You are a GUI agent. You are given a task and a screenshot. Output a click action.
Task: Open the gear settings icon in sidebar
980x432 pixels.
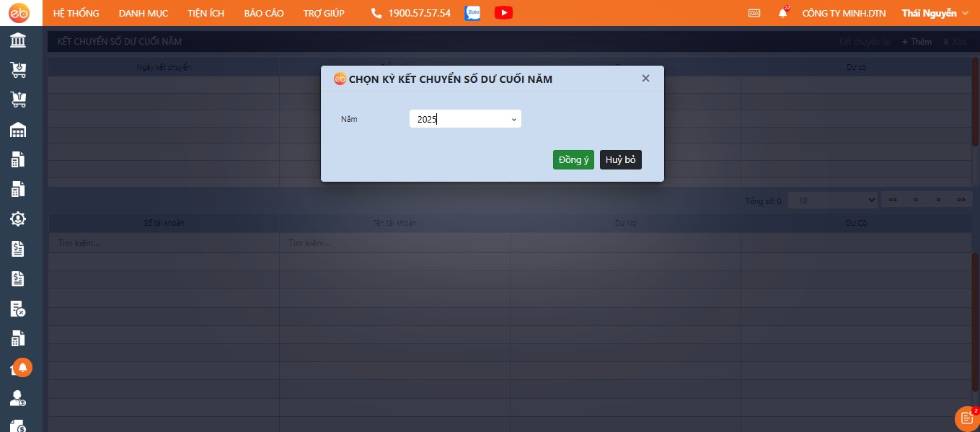coord(18,219)
